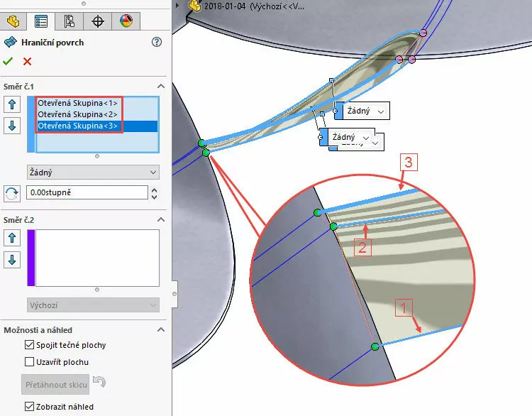Open the Žádný tangency dropdown in panel
Viewport: 532px width, 416px height.
pos(93,173)
